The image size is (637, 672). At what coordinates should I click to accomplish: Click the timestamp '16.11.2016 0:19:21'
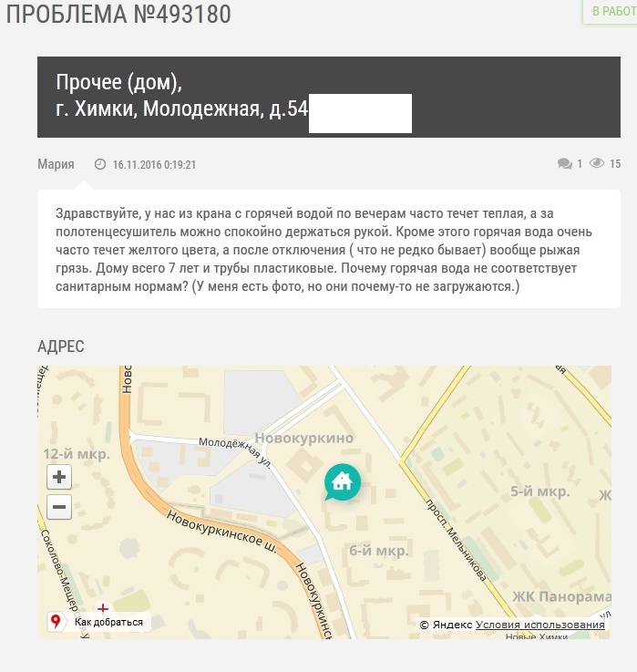click(154, 164)
